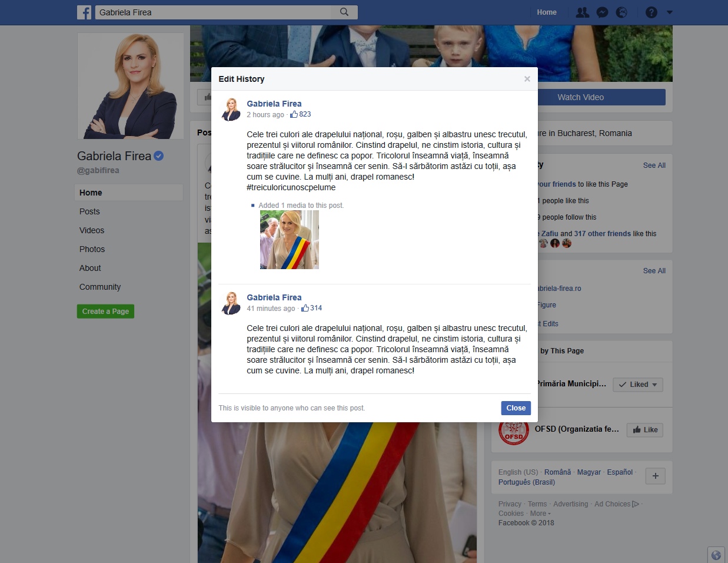
Task: Like the OFSD page
Action: (x=645, y=430)
